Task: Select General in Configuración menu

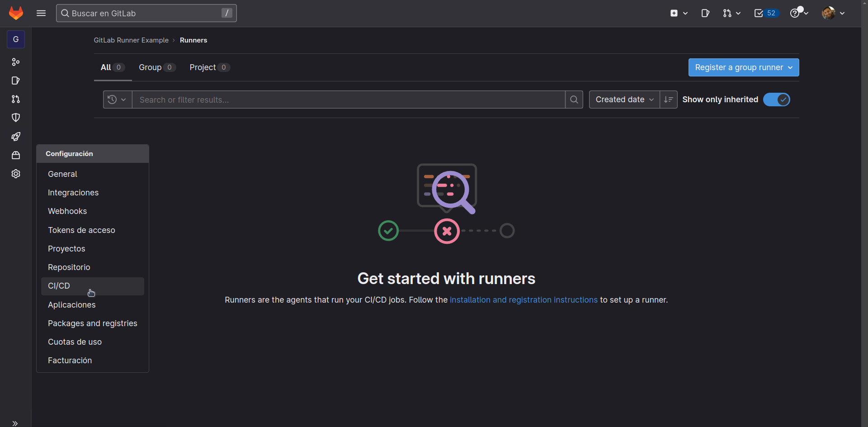Action: point(93,174)
